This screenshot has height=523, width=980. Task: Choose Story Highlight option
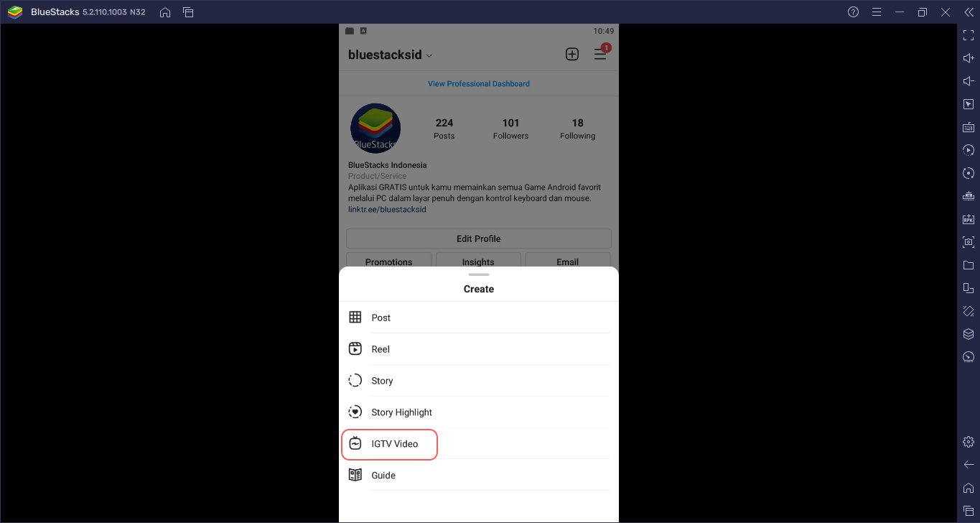pos(479,412)
